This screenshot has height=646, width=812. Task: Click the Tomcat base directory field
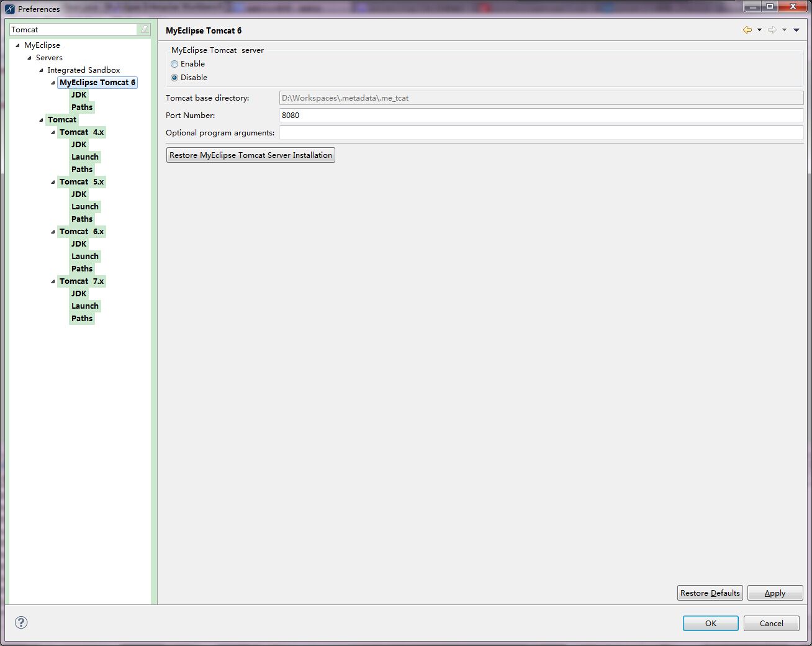coord(541,98)
